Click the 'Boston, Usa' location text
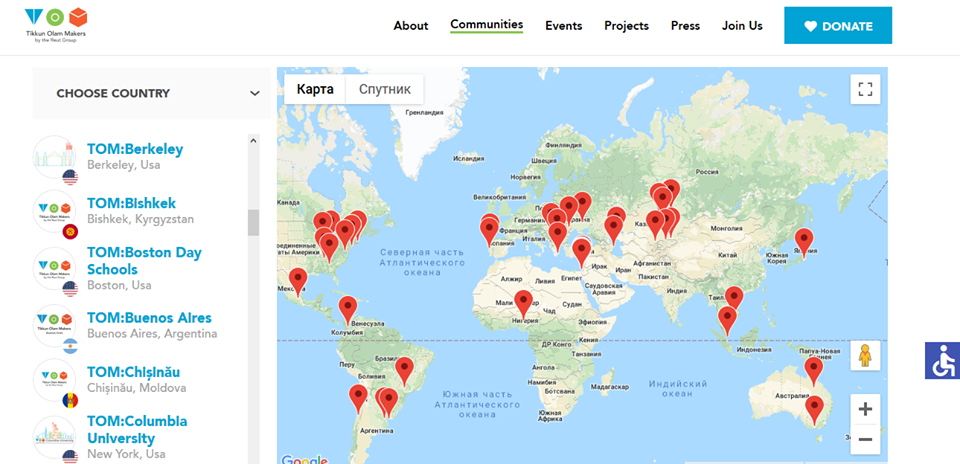This screenshot has width=960, height=464. point(119,285)
